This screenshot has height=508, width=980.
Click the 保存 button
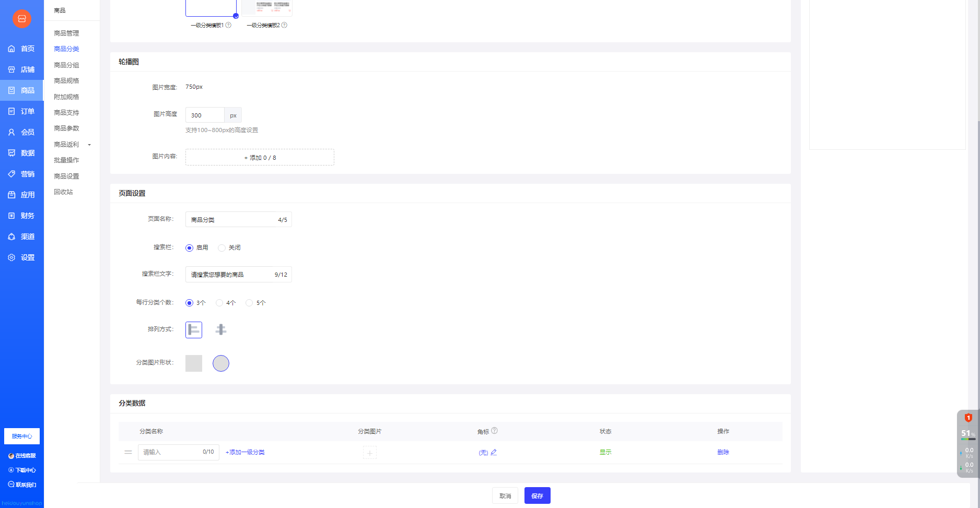[x=538, y=495]
